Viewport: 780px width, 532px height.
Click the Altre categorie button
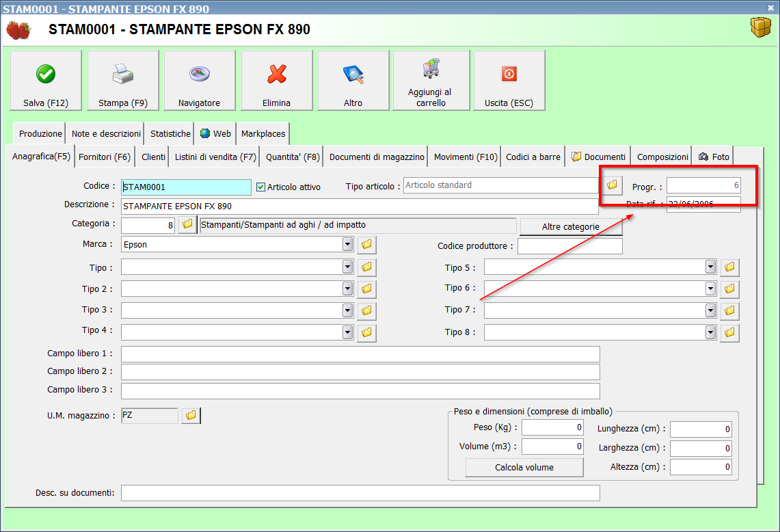click(571, 226)
